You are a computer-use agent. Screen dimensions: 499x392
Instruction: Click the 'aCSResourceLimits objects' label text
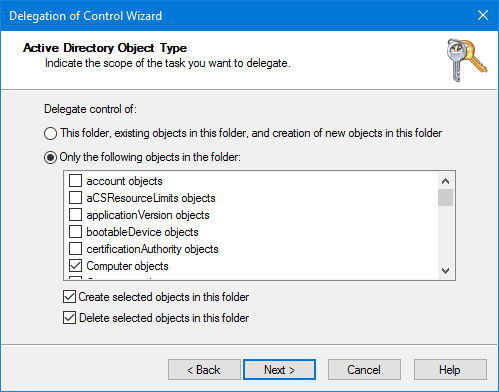(x=151, y=198)
